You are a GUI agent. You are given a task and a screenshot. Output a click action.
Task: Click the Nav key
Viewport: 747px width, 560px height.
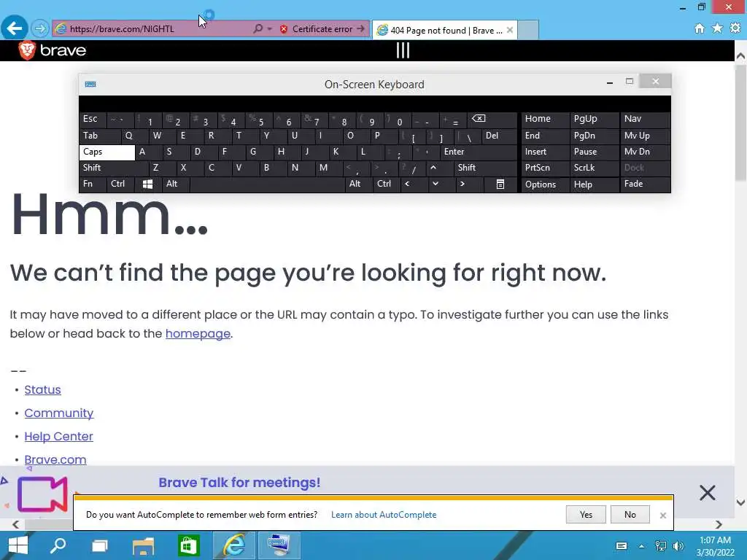pyautogui.click(x=646, y=119)
